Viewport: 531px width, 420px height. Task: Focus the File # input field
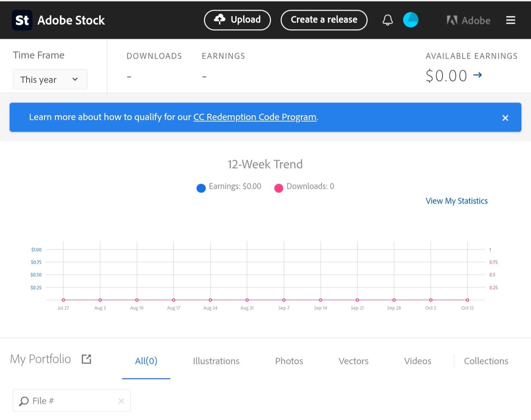point(72,401)
